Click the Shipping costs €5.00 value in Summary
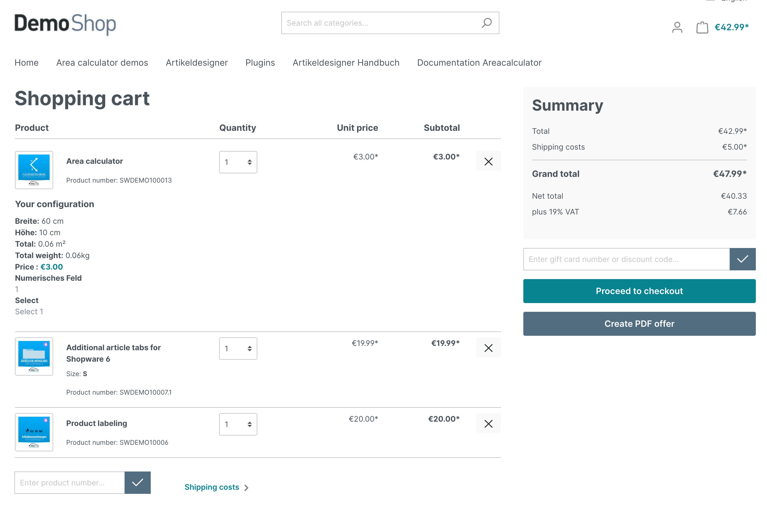 (x=734, y=147)
